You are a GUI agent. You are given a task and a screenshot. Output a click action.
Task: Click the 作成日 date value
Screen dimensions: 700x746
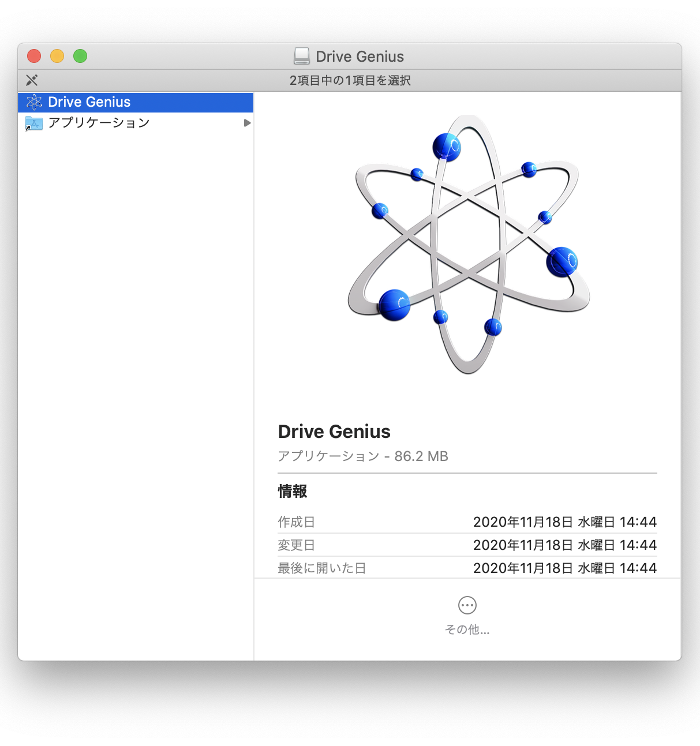click(564, 522)
